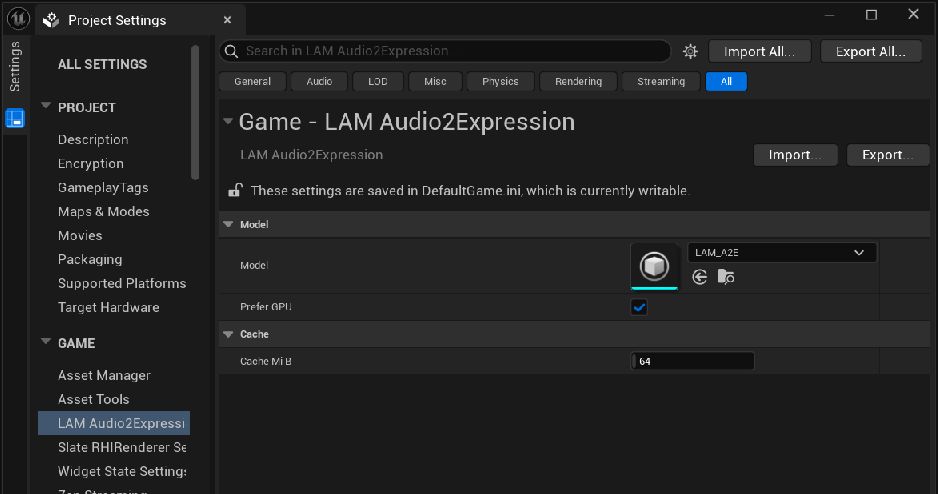Select the LOD filter tab
Screen dimensions: 938x494
(x=377, y=81)
